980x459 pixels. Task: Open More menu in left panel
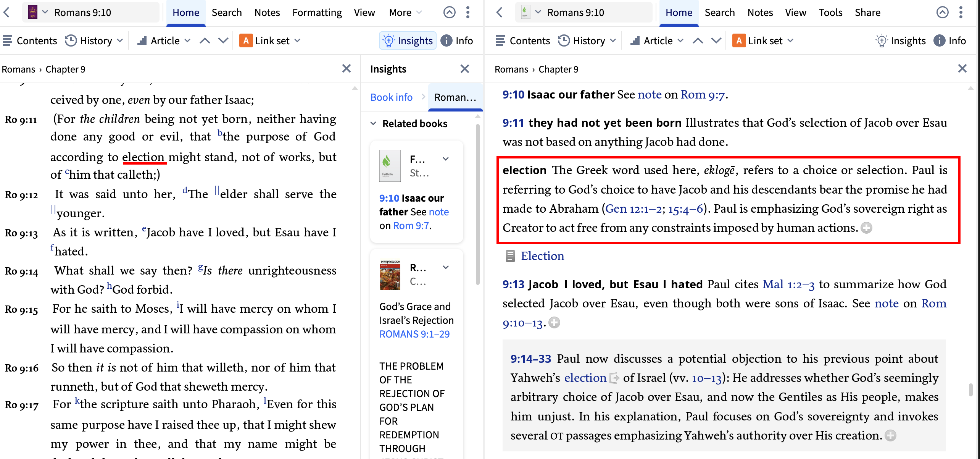[405, 13]
